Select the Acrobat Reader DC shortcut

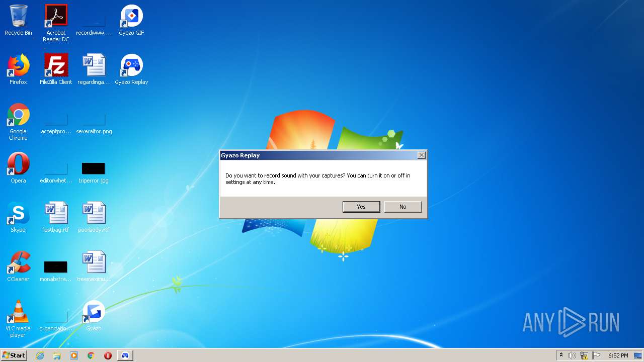(56, 23)
